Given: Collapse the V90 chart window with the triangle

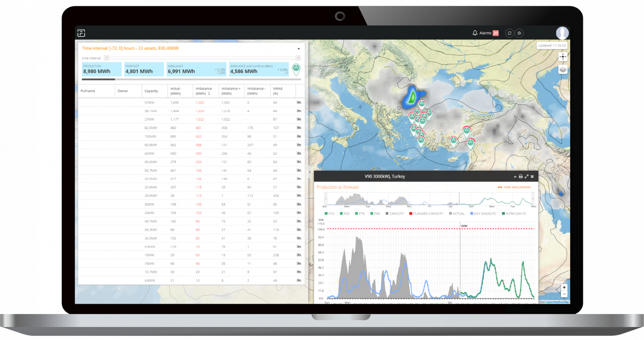Looking at the screenshot, I should tap(515, 176).
